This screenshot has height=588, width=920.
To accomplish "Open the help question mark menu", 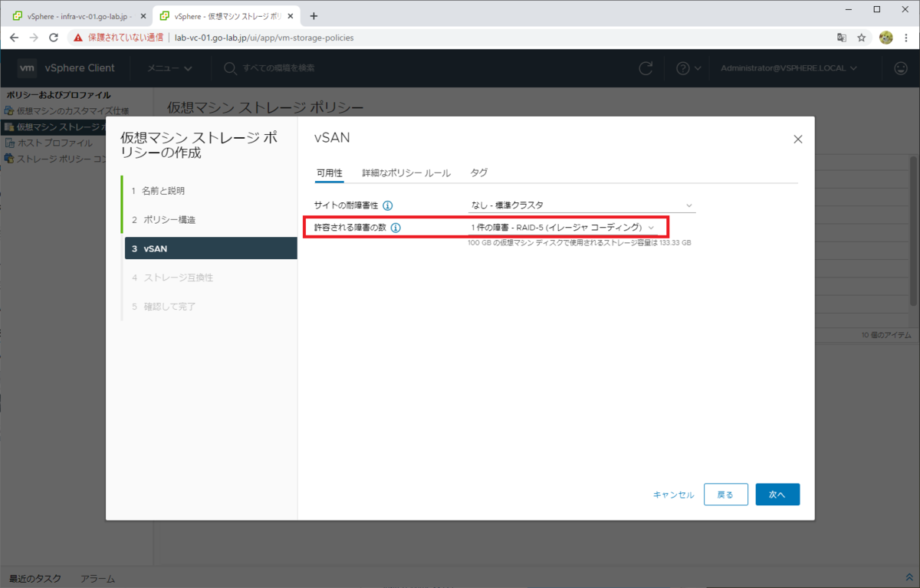I will pyautogui.click(x=688, y=68).
